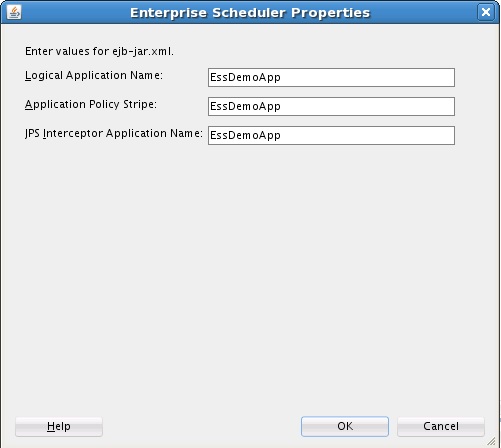Confirm the settings with OK
This screenshot has width=501, height=448.
(x=345, y=426)
